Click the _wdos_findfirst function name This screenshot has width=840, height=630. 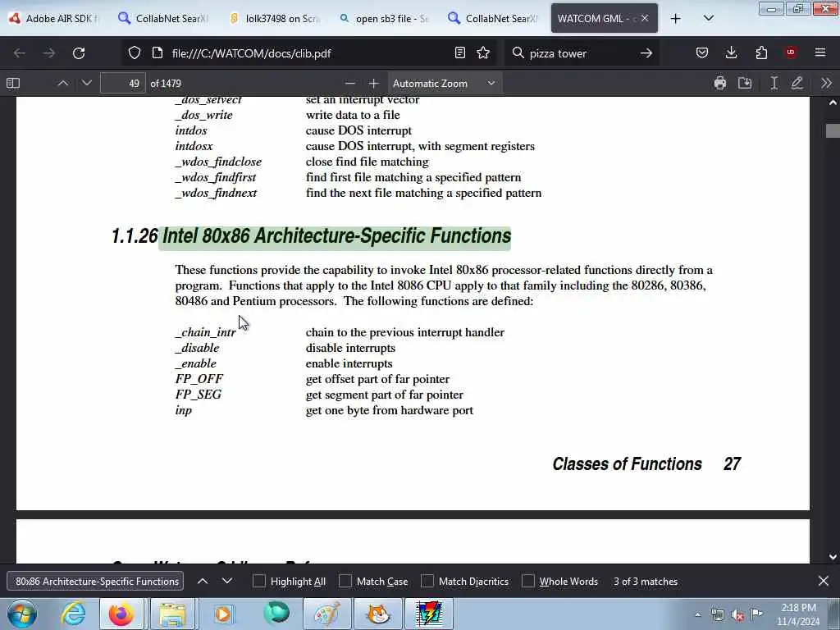[x=216, y=177]
